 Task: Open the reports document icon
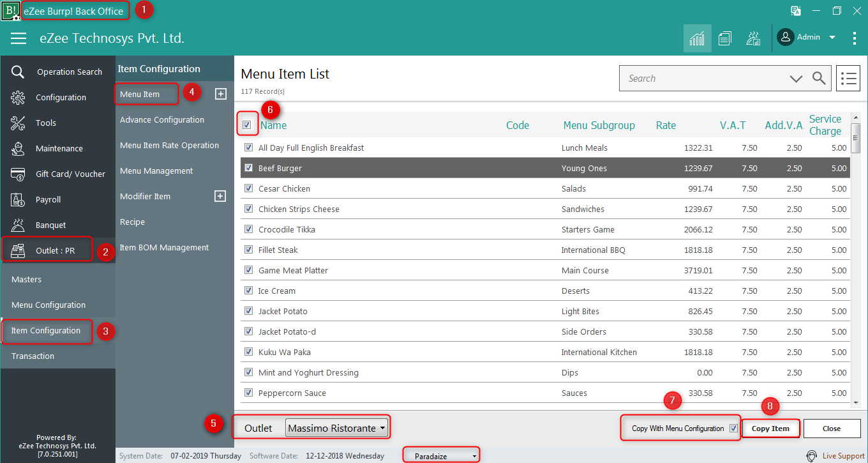pyautogui.click(x=724, y=38)
